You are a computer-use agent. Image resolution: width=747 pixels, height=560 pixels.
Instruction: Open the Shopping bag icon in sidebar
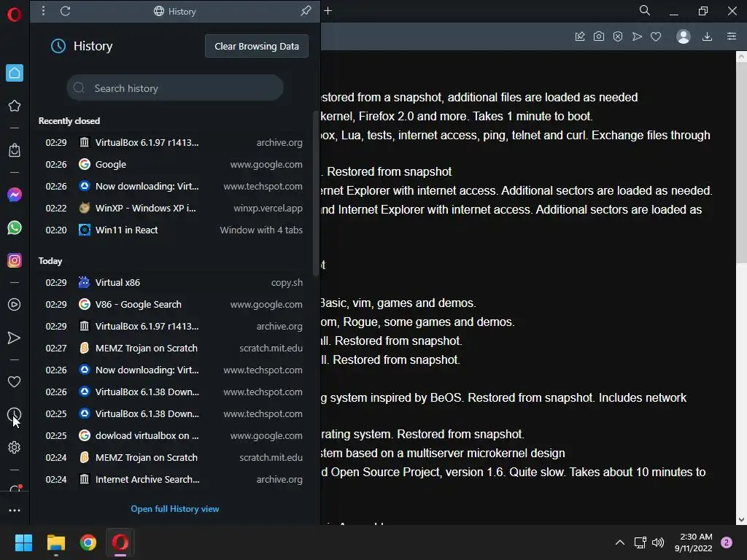tap(15, 150)
